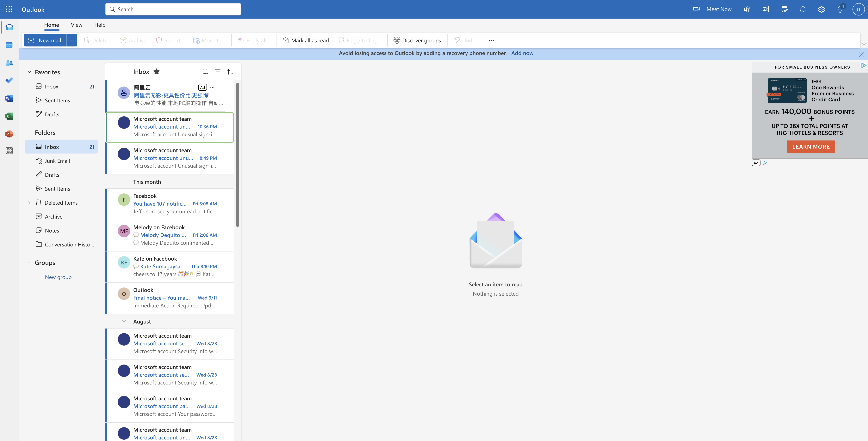Toggle select mode checkbox in message list
This screenshot has height=441, width=868.
[205, 71]
